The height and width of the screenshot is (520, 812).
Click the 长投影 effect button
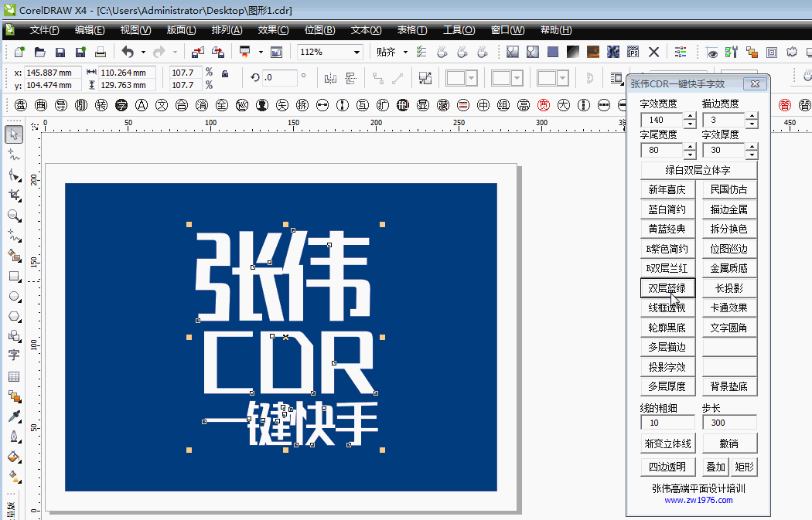(729, 288)
